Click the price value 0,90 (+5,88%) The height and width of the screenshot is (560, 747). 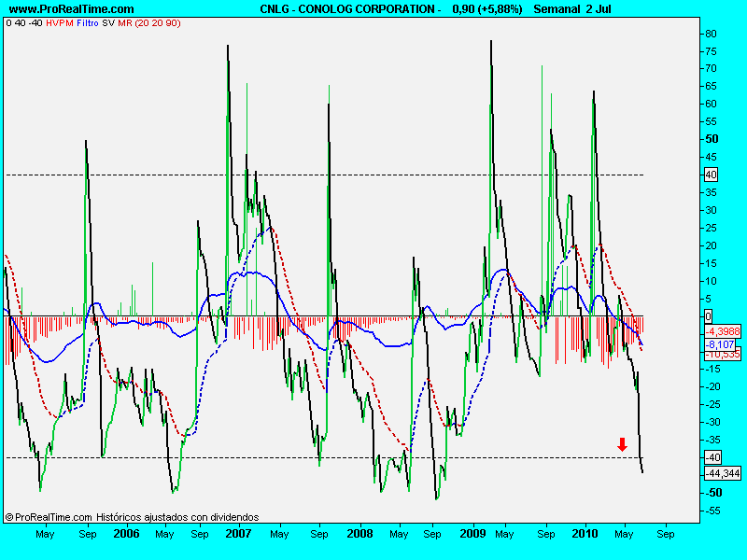[x=486, y=9]
